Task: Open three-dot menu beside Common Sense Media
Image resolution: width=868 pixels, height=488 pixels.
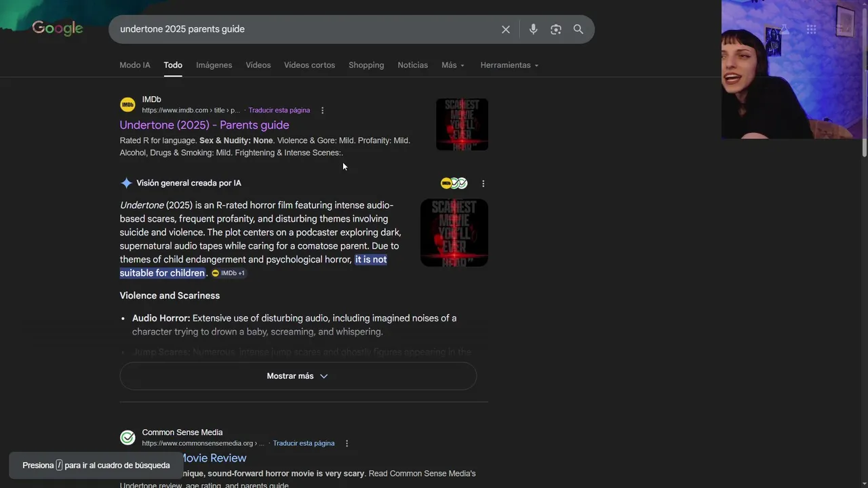Action: point(347,443)
